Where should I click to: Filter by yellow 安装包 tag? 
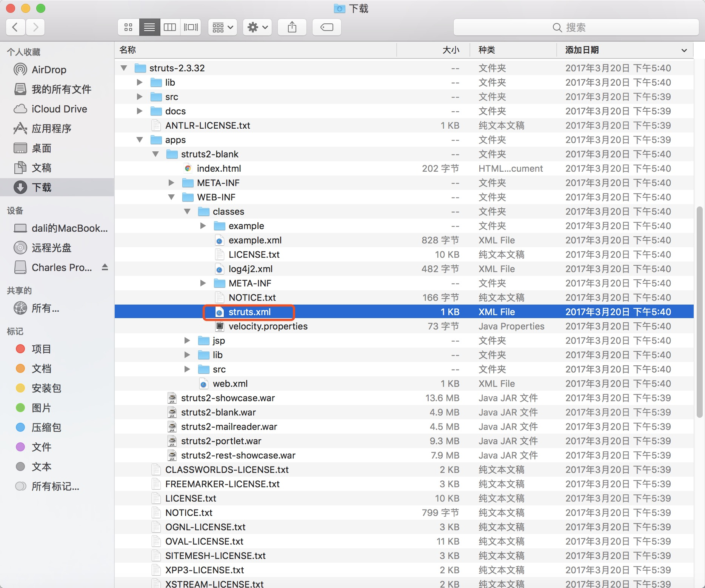57,388
